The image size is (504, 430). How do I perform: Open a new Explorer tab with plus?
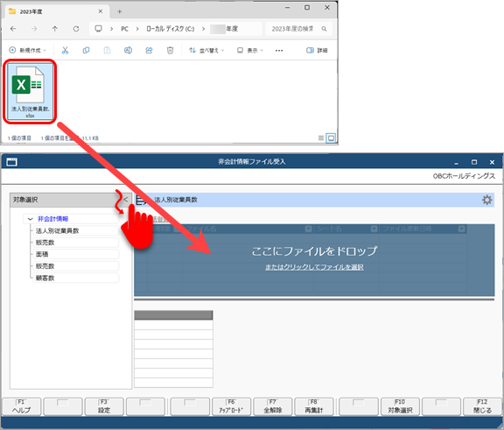pyautogui.click(x=119, y=11)
